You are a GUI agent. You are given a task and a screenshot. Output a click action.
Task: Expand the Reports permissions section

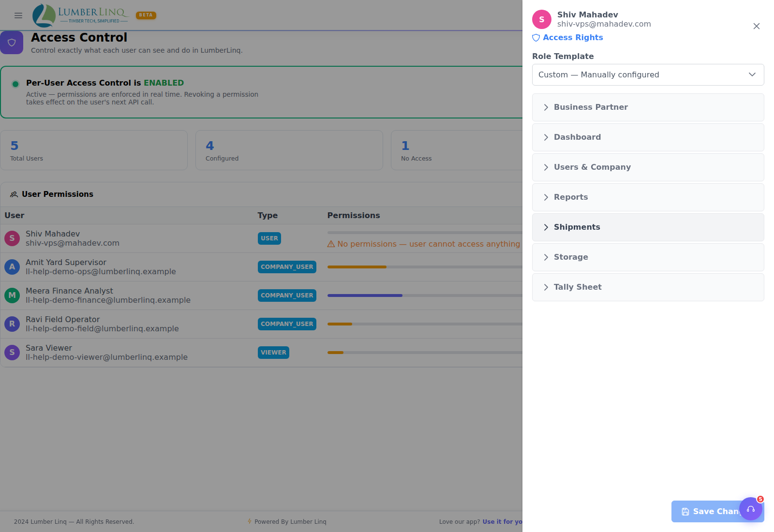648,197
